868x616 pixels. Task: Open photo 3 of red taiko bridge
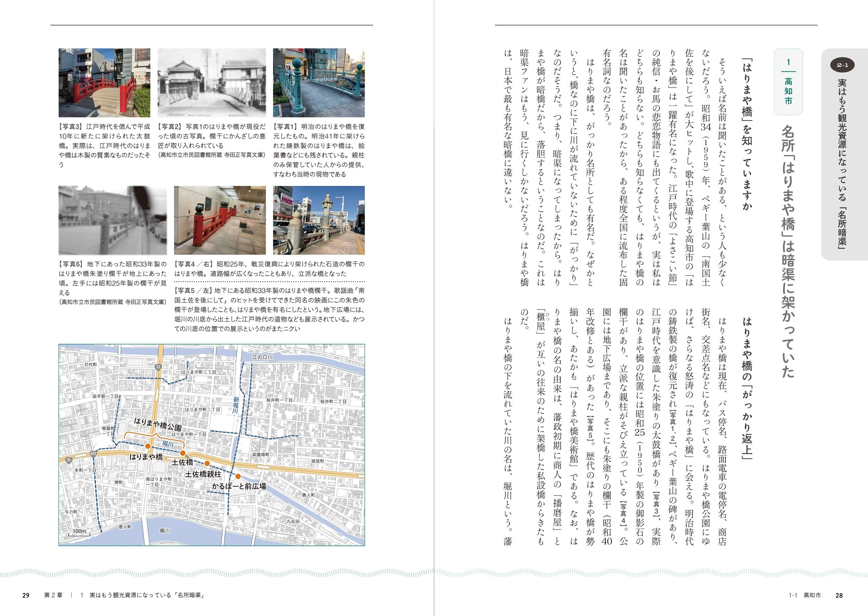(x=104, y=83)
